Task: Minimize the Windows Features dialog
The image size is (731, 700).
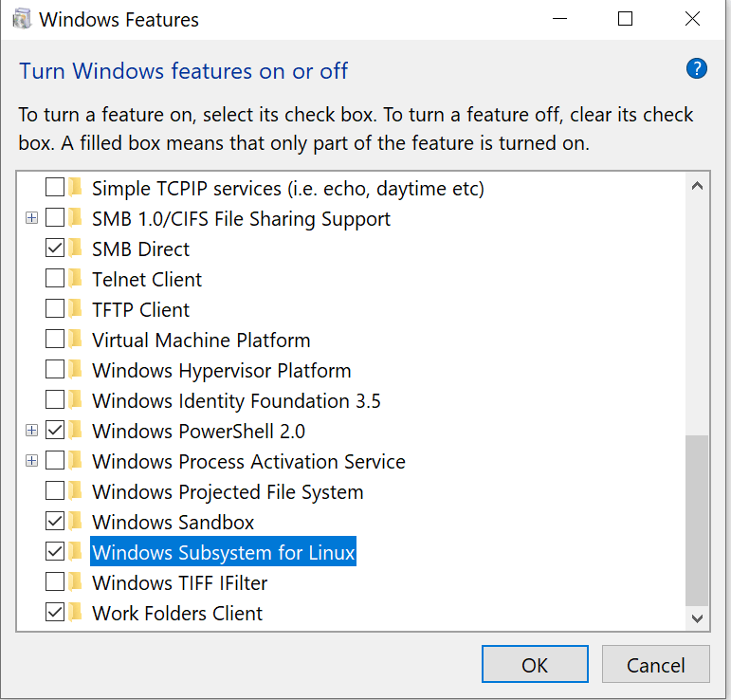Action: coord(559,19)
